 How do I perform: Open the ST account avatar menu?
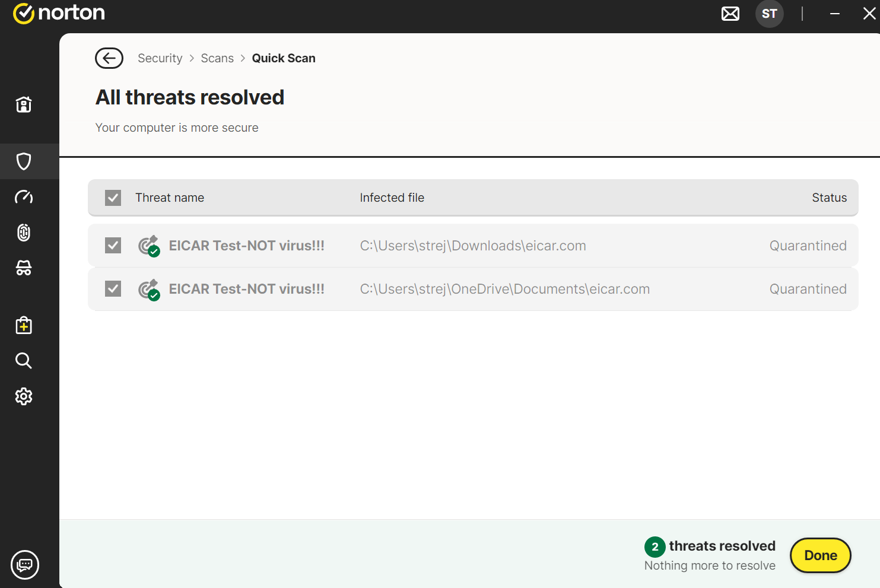click(770, 14)
